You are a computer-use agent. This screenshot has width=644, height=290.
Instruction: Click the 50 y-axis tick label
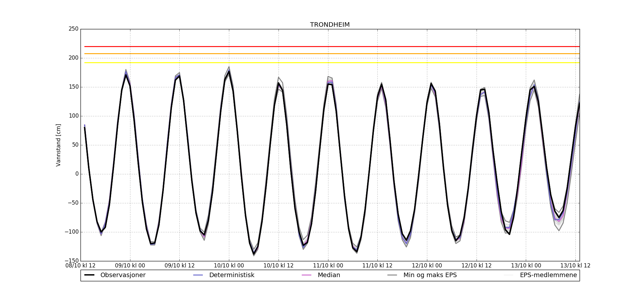75,145
